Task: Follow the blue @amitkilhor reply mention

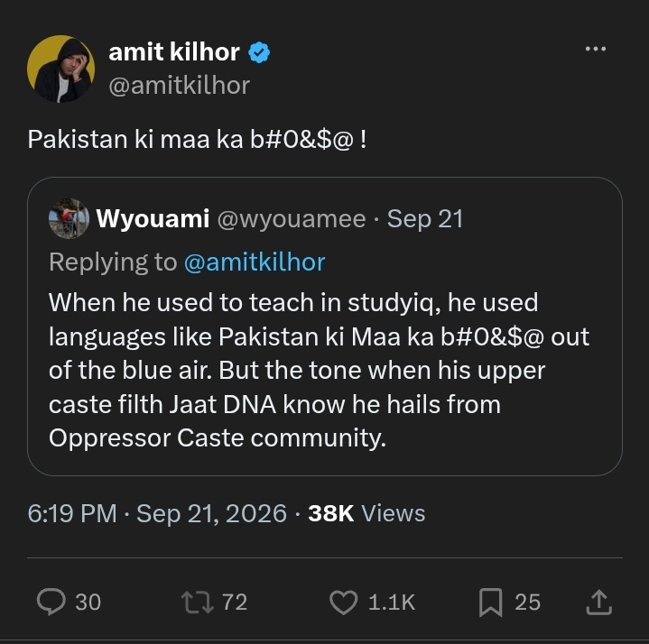Action: (255, 262)
